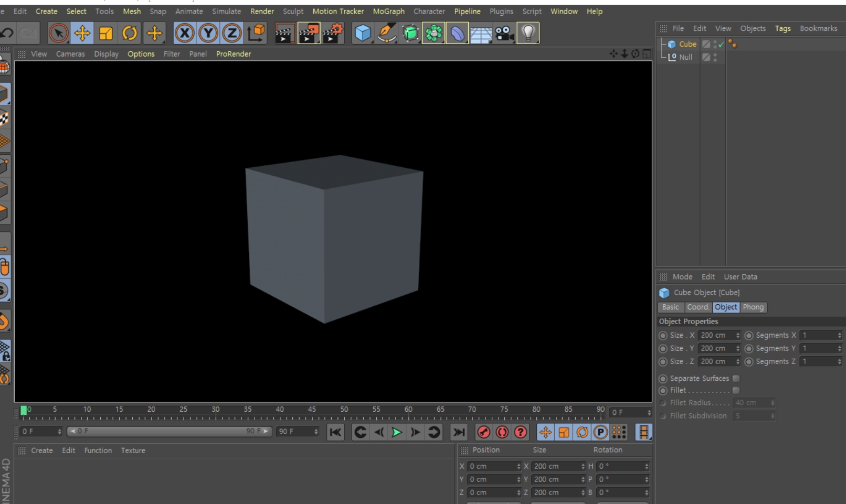
Task: Go to next keyframe
Action: (434, 432)
